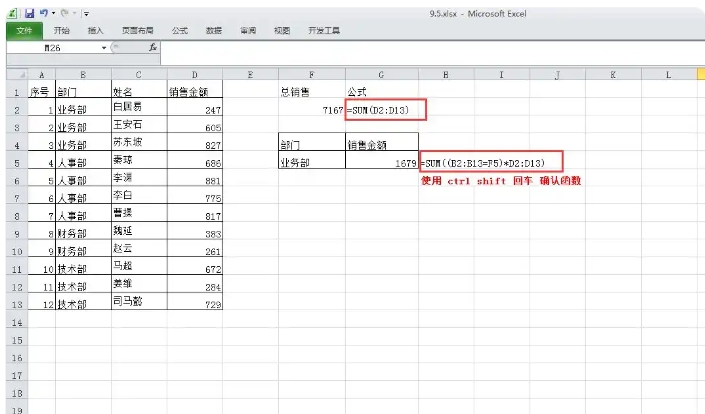This screenshot has height=414, width=705.
Task: Click the Excel application icon in the title bar
Action: tap(13, 13)
